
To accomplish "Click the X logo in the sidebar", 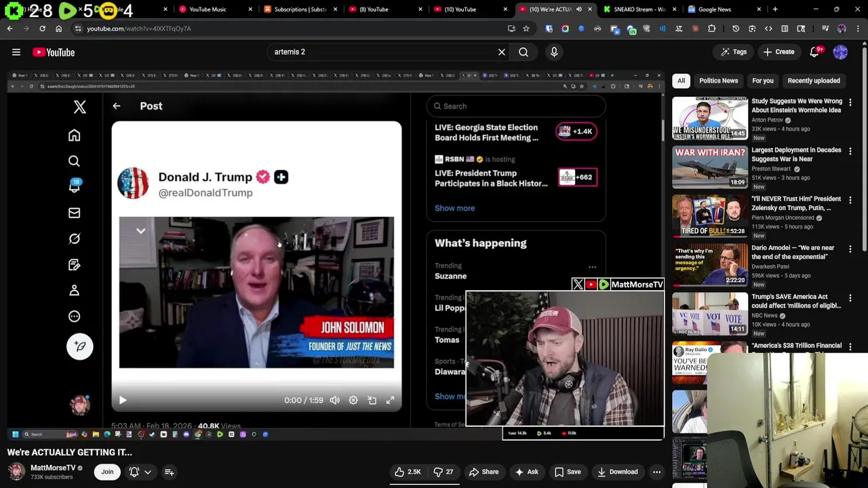I will 80,106.
